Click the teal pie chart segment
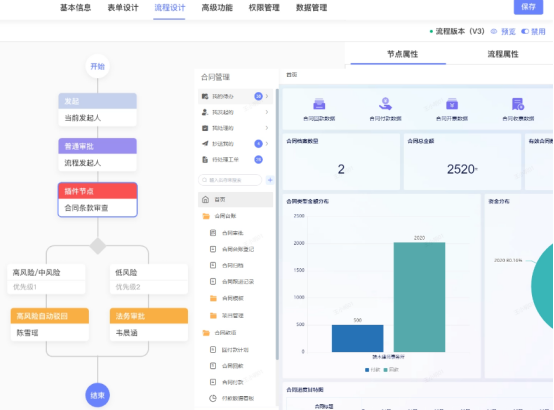 point(544,286)
